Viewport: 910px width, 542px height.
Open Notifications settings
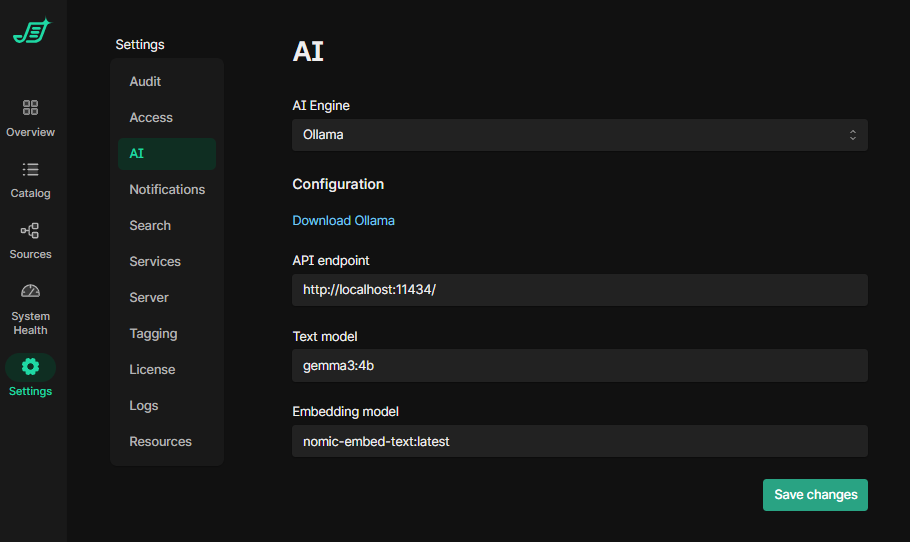pos(167,190)
